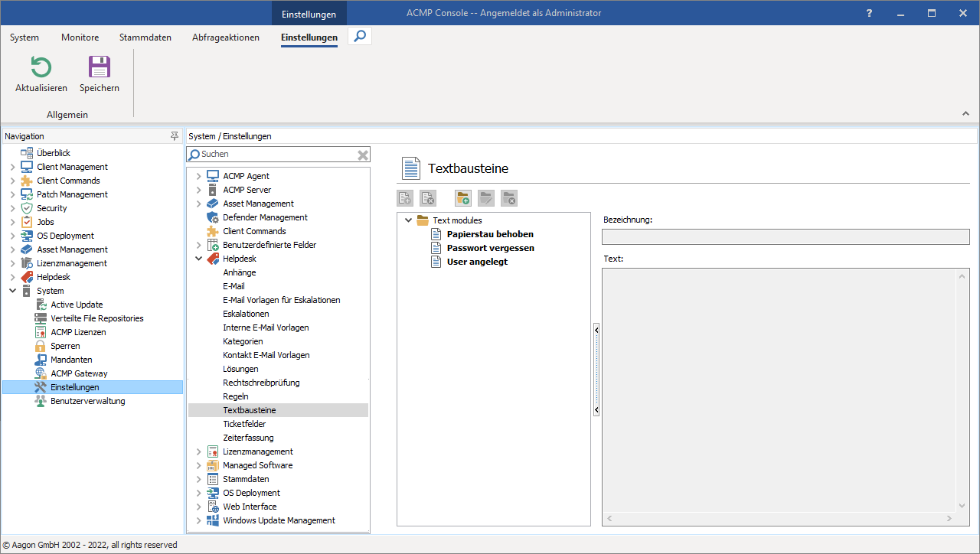Screen dimensions: 980x554
Task: Expand Patch Management in Navigation
Action: (x=12, y=194)
